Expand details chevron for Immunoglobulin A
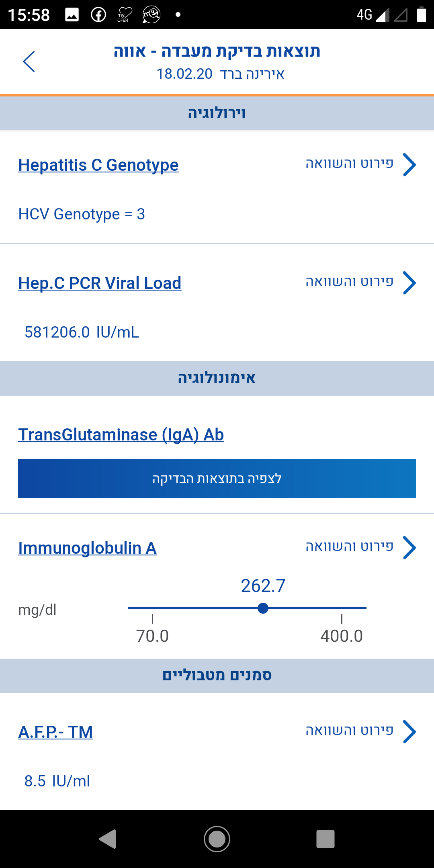 coord(409,547)
